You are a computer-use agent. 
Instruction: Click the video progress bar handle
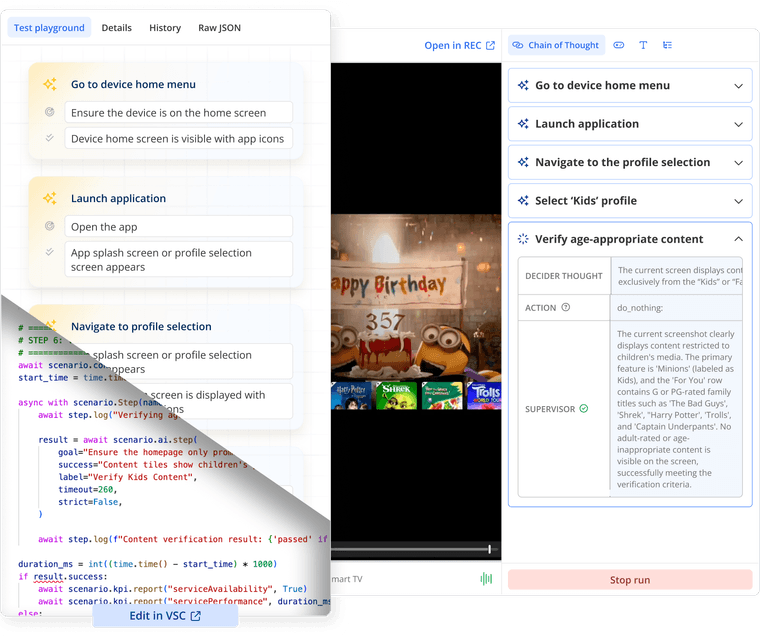tap(490, 549)
